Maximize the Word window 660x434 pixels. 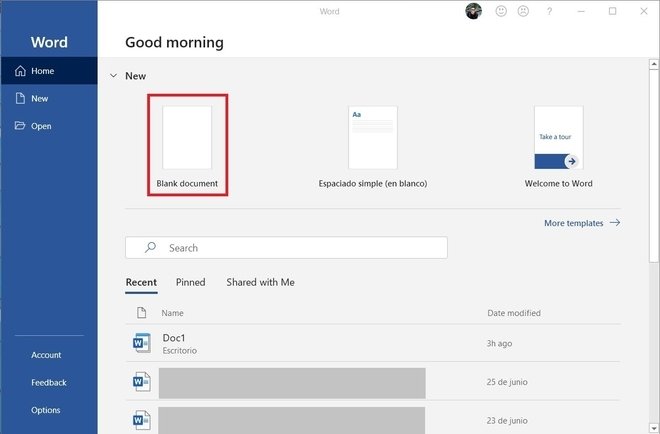[612, 11]
